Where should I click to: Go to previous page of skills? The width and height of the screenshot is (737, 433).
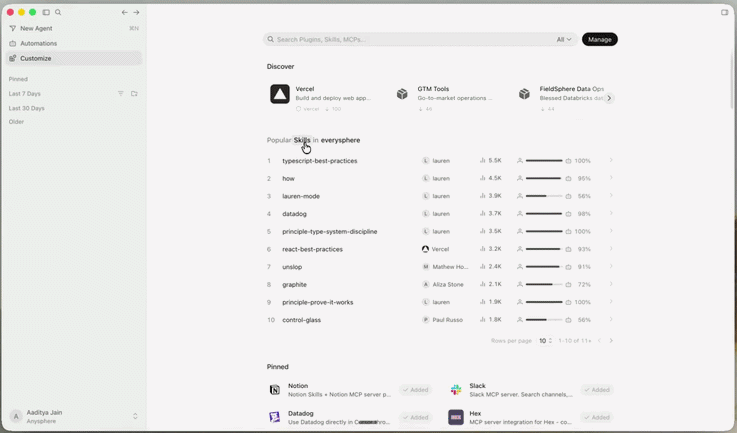599,341
